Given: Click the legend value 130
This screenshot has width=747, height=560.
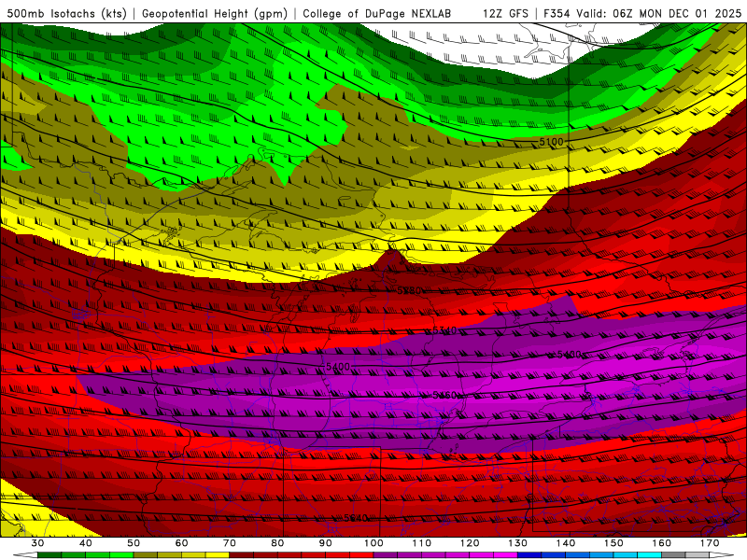Looking at the screenshot, I should click(x=517, y=543).
